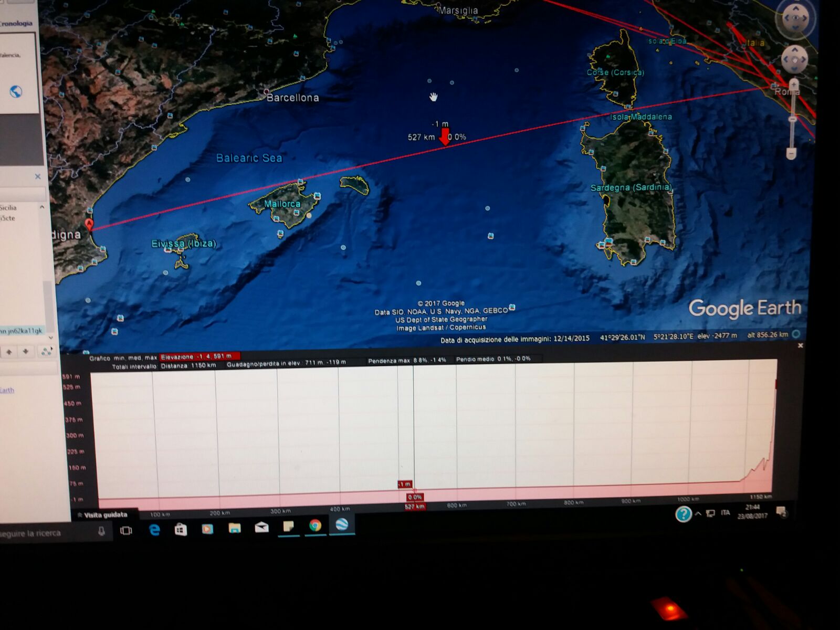
Task: Click the Sardegna (Sardinia) label
Action: (631, 187)
